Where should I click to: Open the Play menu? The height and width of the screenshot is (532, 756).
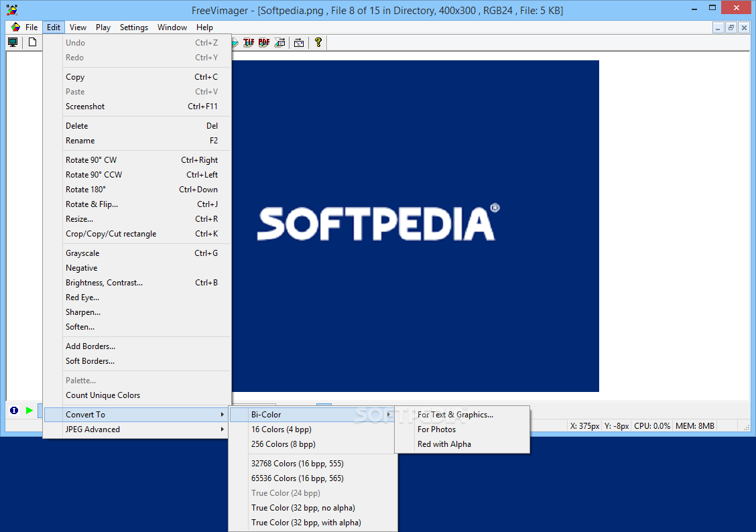103,27
